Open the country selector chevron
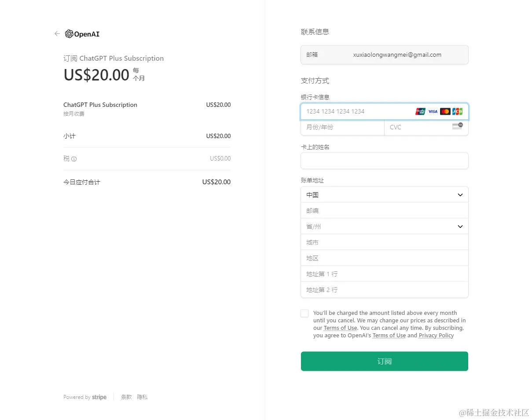The width and height of the screenshot is (532, 420). coord(460,194)
